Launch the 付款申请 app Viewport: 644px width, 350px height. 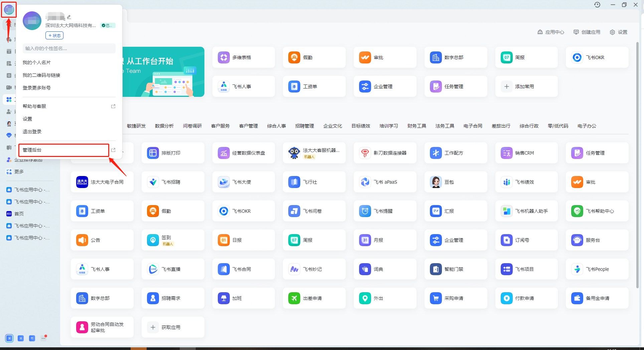click(x=526, y=298)
